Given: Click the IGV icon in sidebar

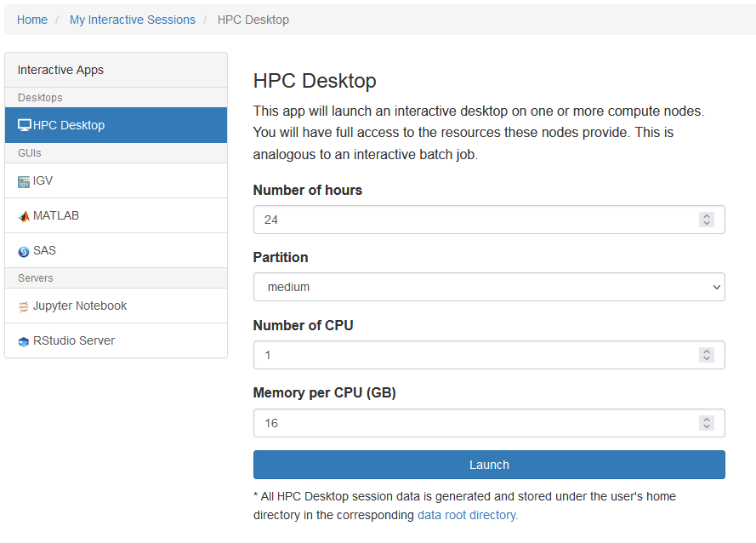Looking at the screenshot, I should 24,181.
